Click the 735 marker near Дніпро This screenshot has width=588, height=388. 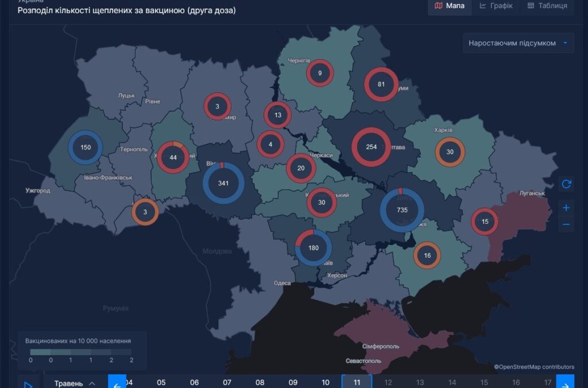tap(402, 210)
